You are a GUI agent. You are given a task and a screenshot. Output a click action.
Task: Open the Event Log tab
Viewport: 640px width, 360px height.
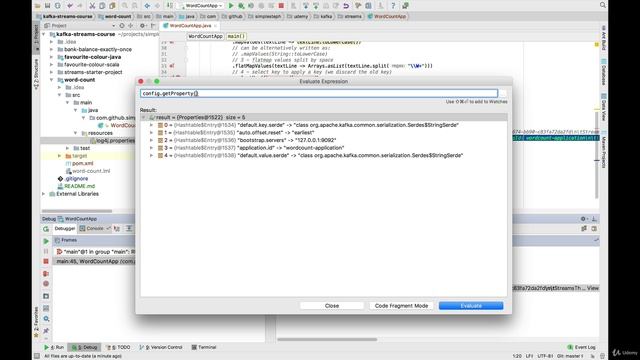(x=582, y=347)
